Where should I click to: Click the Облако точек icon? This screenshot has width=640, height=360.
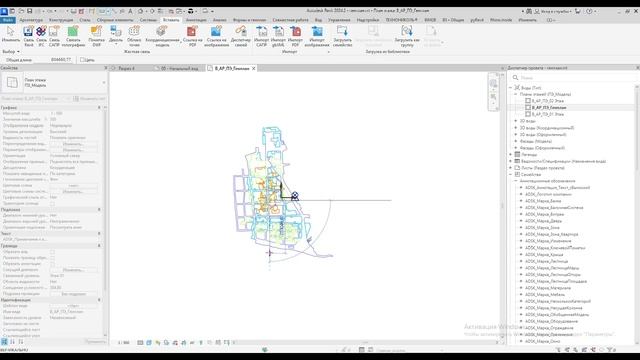tap(134, 32)
